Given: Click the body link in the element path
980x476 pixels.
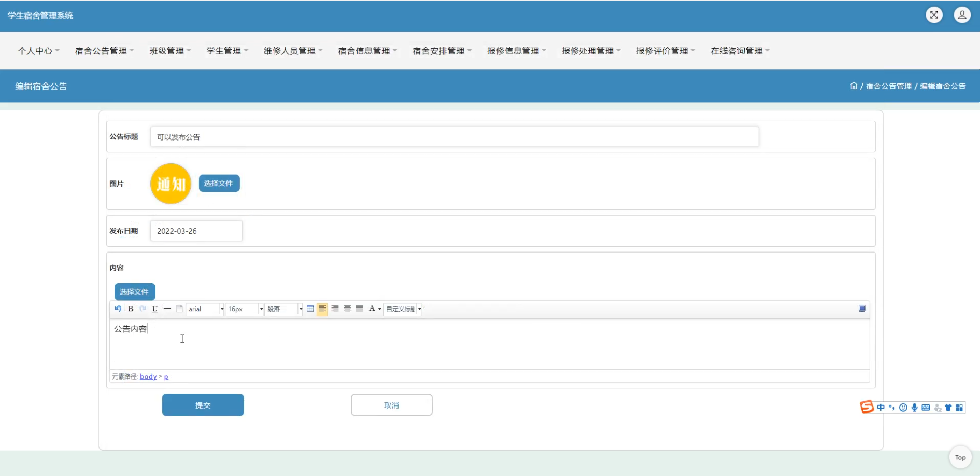Looking at the screenshot, I should tap(148, 376).
